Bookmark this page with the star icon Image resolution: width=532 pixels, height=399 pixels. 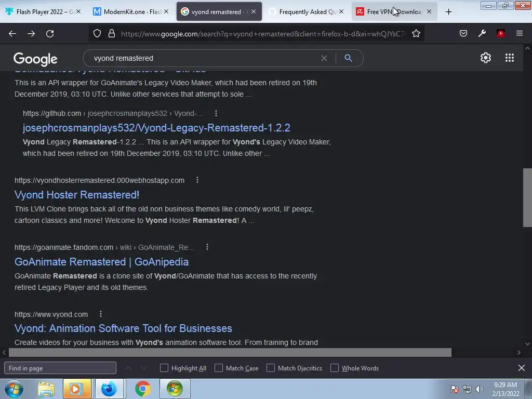(x=416, y=34)
